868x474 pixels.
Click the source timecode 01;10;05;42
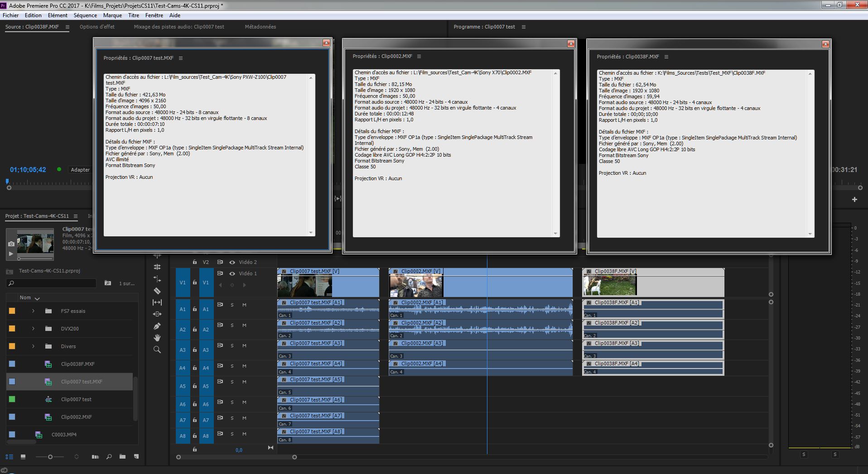tap(28, 170)
